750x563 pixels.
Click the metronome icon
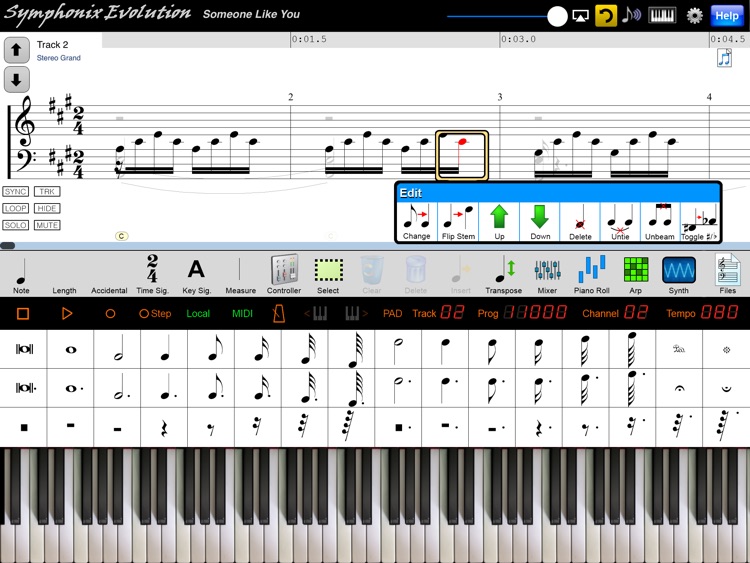coord(278,314)
